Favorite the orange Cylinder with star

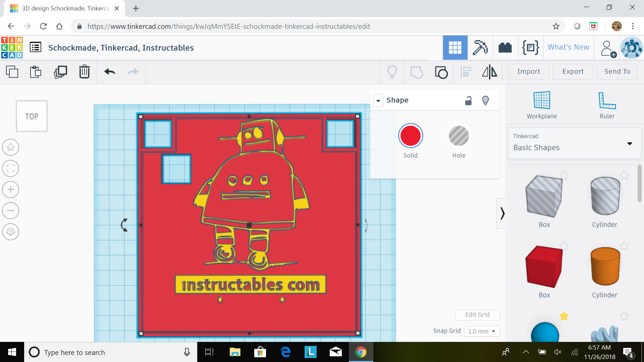pyautogui.click(x=624, y=246)
